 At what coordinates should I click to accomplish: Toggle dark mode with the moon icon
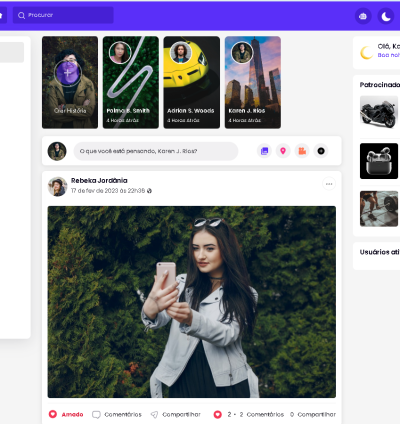[386, 16]
